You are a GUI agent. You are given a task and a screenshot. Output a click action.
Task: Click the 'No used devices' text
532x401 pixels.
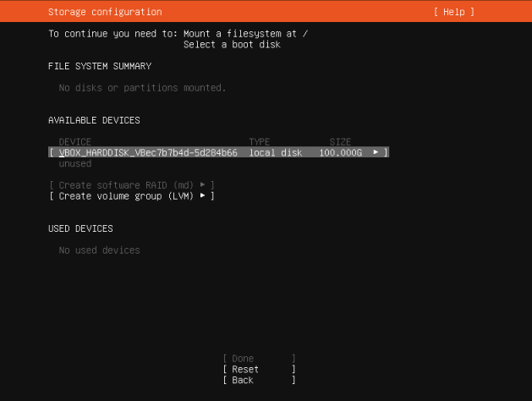(x=99, y=250)
